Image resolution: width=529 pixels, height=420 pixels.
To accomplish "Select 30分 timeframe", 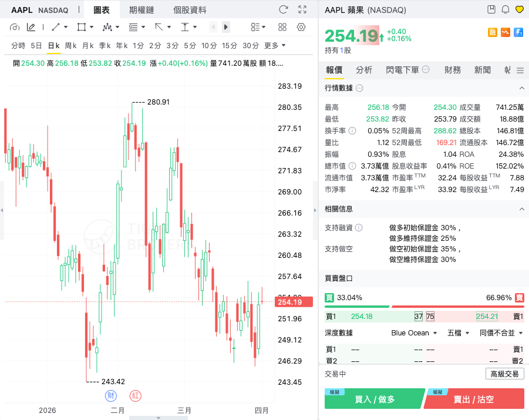I will click(251, 46).
